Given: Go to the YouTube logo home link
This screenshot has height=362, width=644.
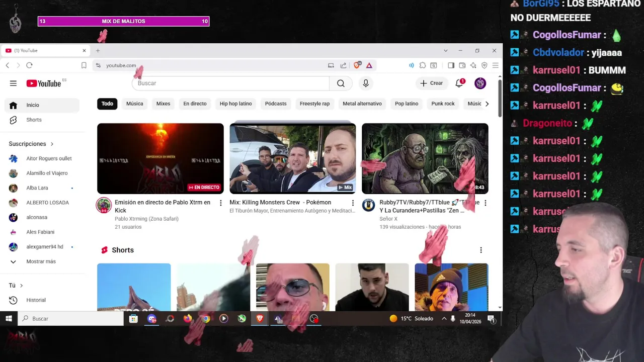Looking at the screenshot, I should point(44,83).
